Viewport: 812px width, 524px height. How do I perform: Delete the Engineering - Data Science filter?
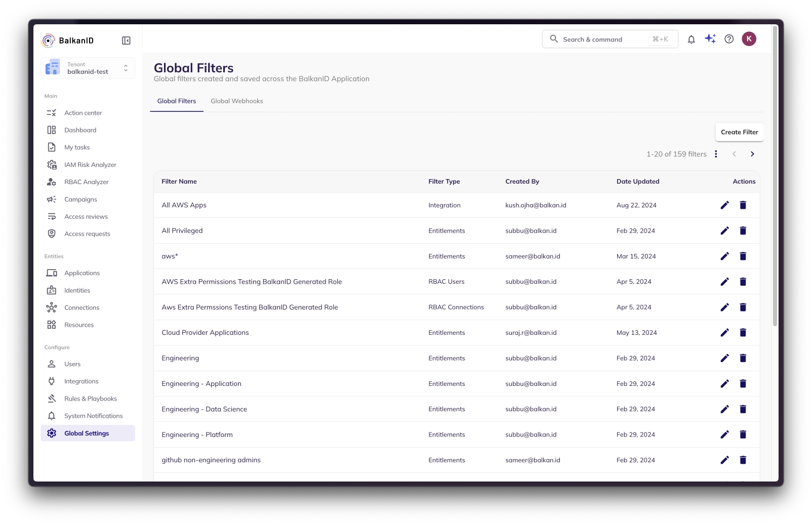pos(743,409)
